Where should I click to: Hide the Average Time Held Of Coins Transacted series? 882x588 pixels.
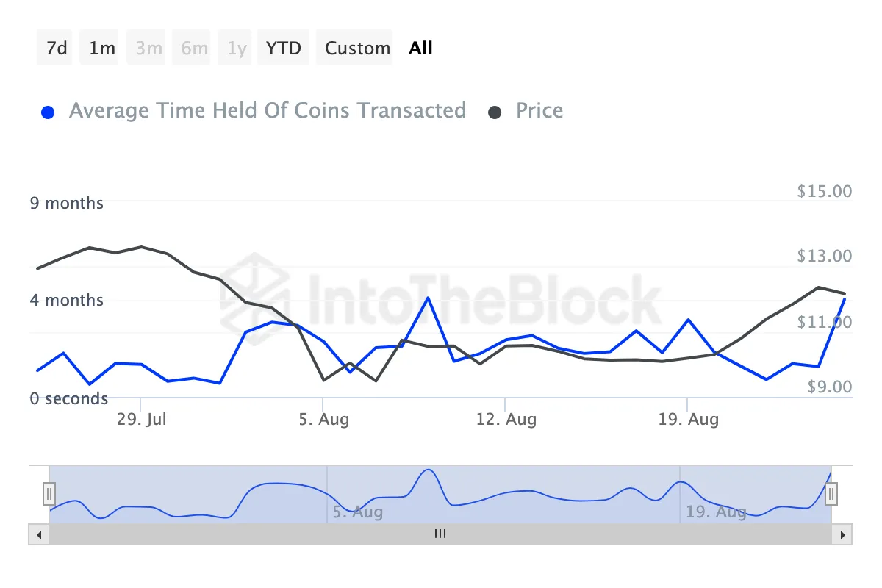[x=268, y=111]
